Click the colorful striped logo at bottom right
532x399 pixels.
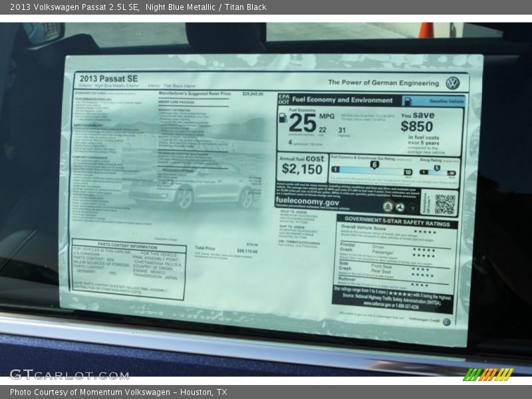(488, 374)
